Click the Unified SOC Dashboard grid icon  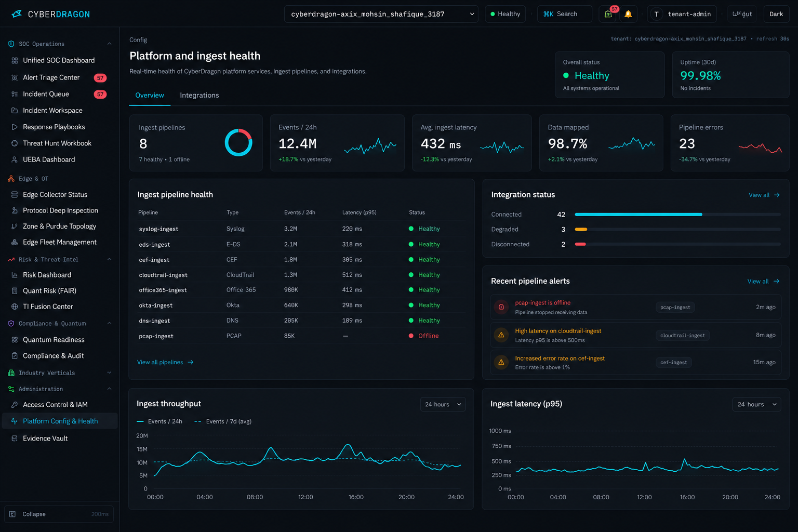[x=15, y=60]
